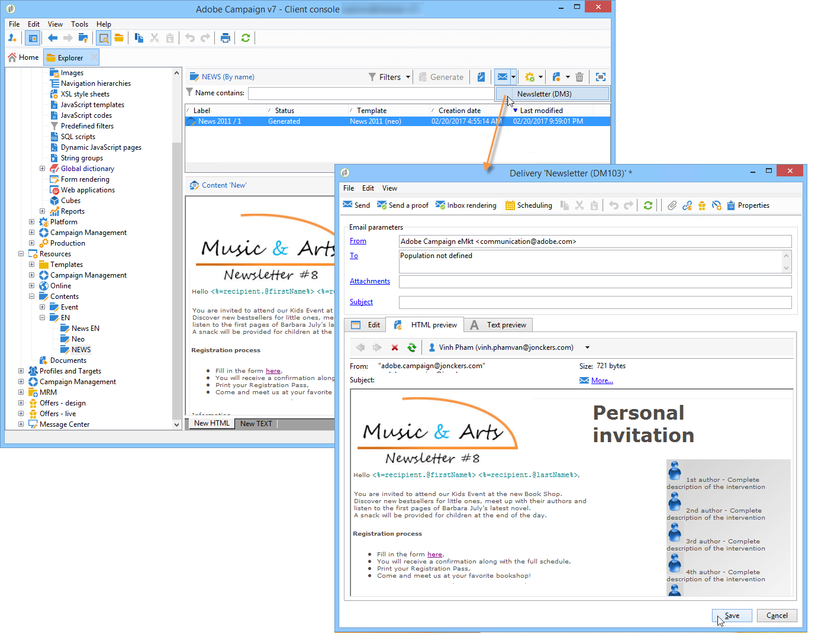The width and height of the screenshot is (818, 644).
Task: Switch to the Text preview tab
Action: pos(498,325)
